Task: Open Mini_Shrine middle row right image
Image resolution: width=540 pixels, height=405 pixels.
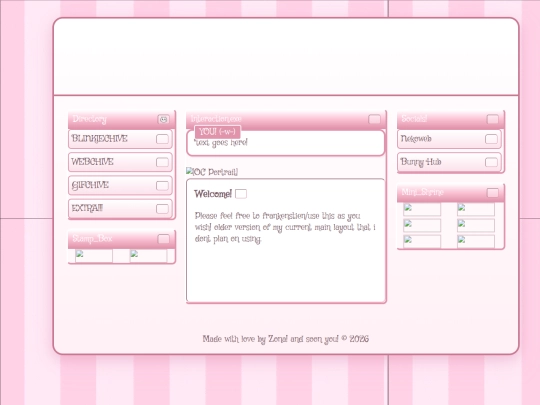Action: point(476,225)
